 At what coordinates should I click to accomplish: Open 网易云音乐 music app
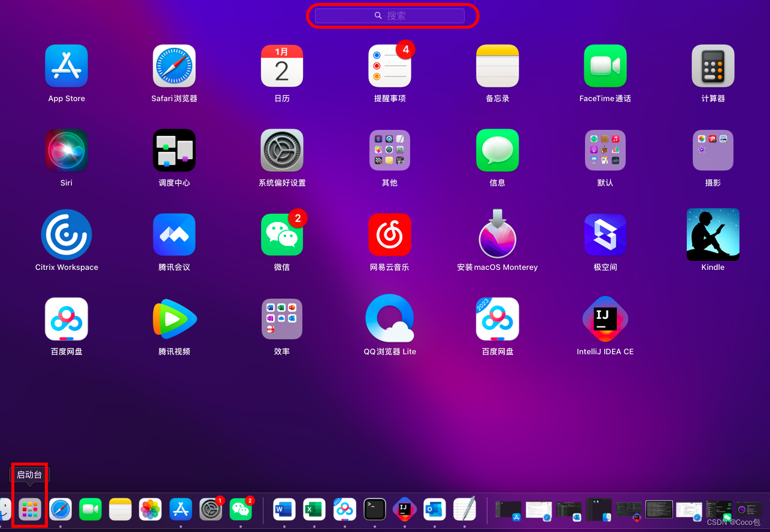click(x=390, y=235)
